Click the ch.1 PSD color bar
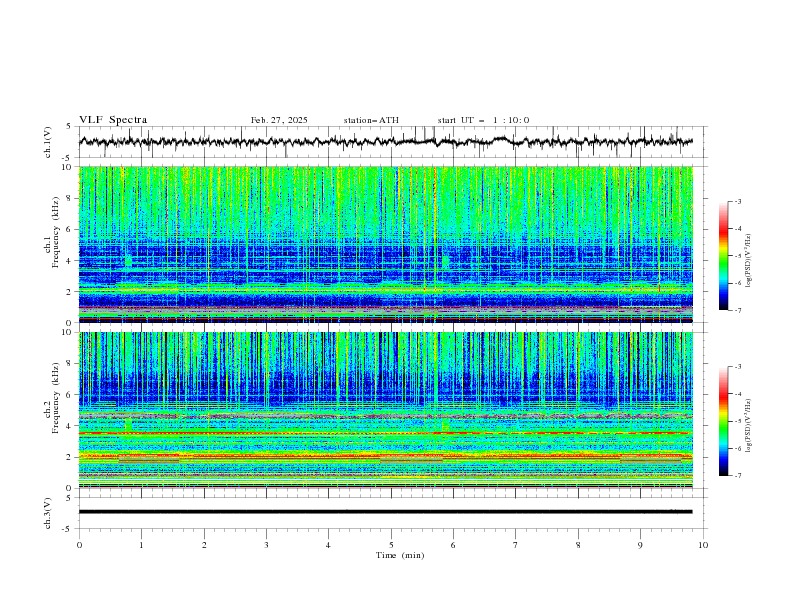Viewport: 792px width, 612px height. click(723, 255)
